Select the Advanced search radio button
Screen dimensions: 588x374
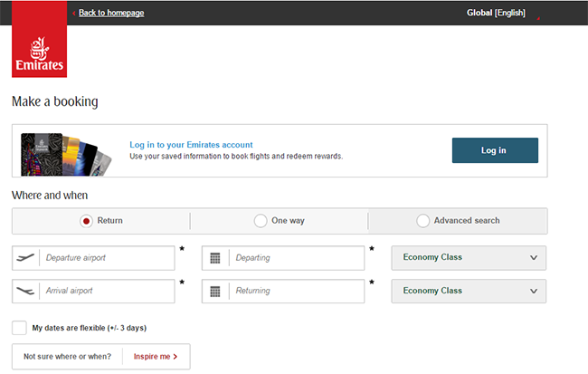[x=422, y=221]
